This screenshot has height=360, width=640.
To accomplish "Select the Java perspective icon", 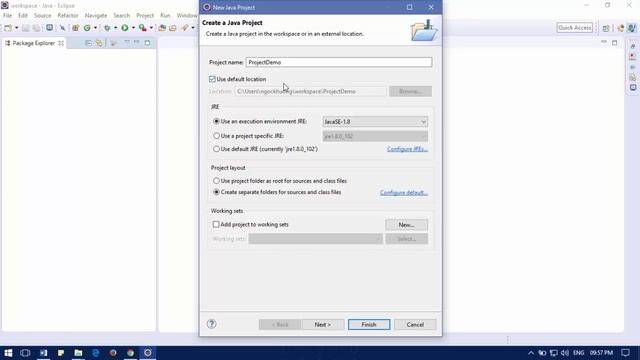I will (x=632, y=28).
